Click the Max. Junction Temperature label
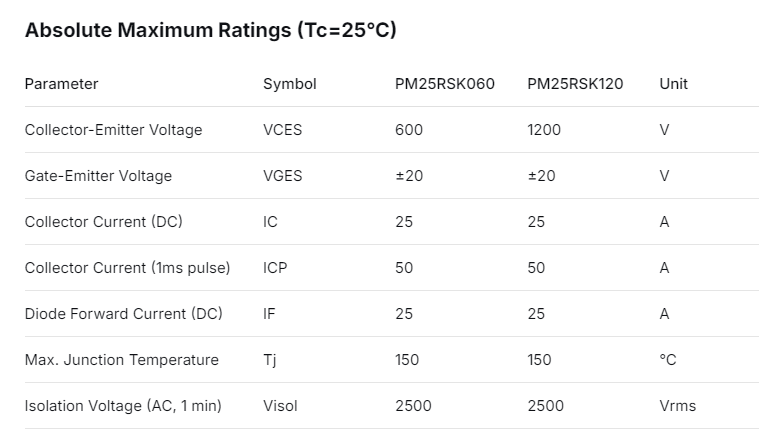The image size is (767, 437). pos(121,360)
